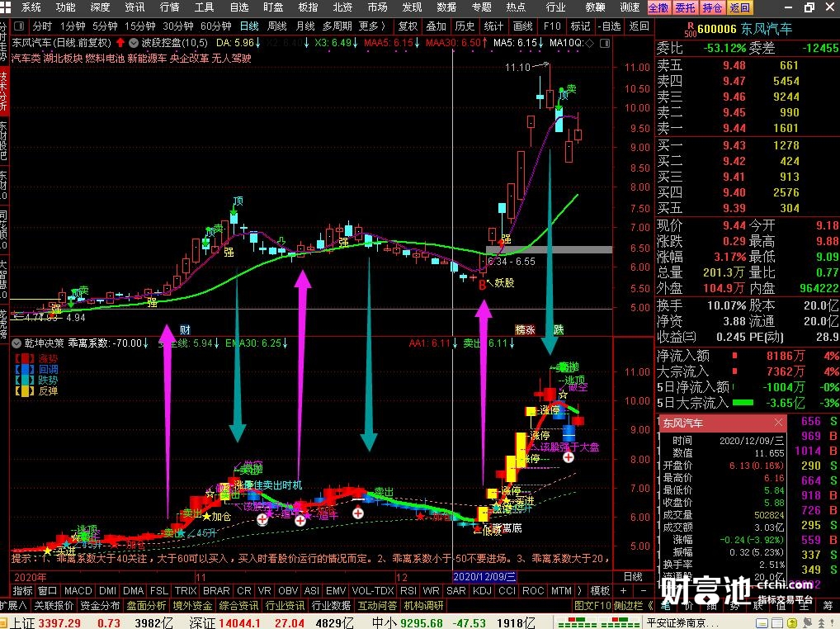Viewport: 840px width, 629px height.
Task: Open the 功能 menu
Action: [x=65, y=7]
